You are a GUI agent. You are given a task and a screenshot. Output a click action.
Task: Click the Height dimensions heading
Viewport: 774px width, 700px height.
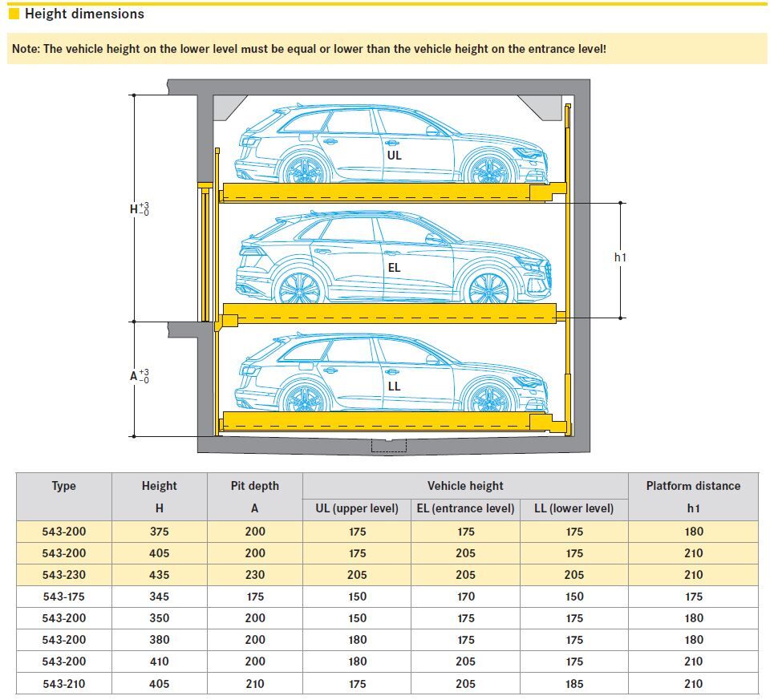coord(84,14)
